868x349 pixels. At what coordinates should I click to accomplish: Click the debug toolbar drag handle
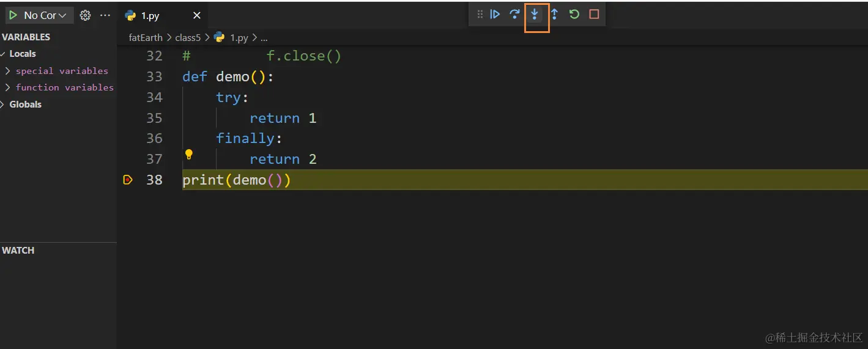(x=480, y=14)
